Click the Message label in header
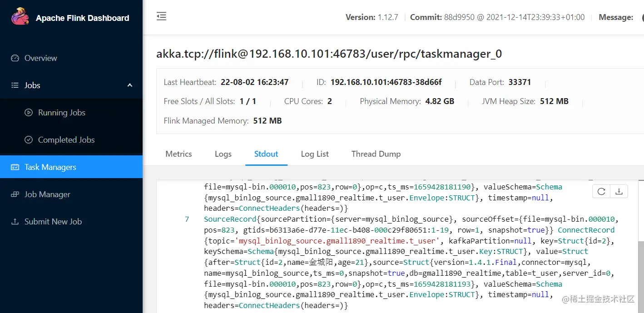The height and width of the screenshot is (313, 644). point(616,17)
